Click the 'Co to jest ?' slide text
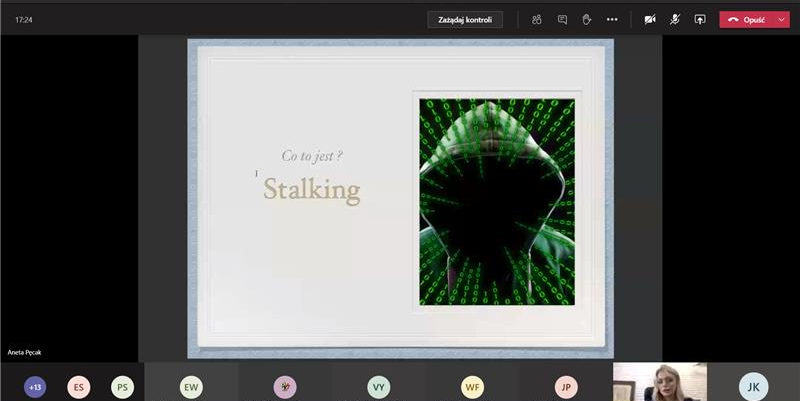800x401 pixels. coord(312,156)
